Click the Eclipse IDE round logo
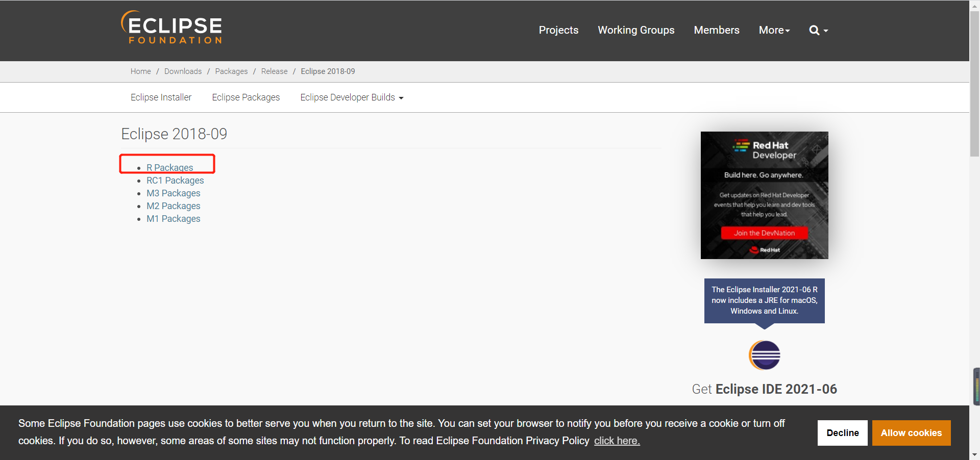 click(x=764, y=355)
